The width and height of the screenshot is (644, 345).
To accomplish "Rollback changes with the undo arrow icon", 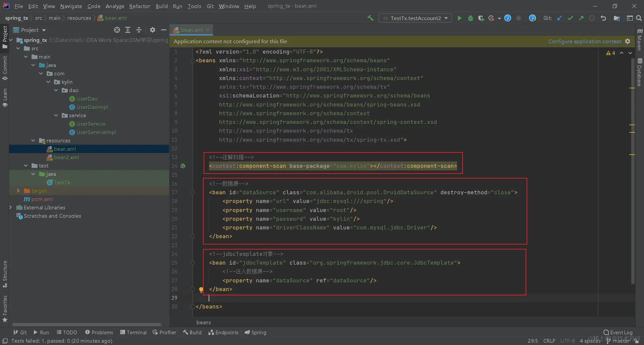I will click(x=603, y=18).
